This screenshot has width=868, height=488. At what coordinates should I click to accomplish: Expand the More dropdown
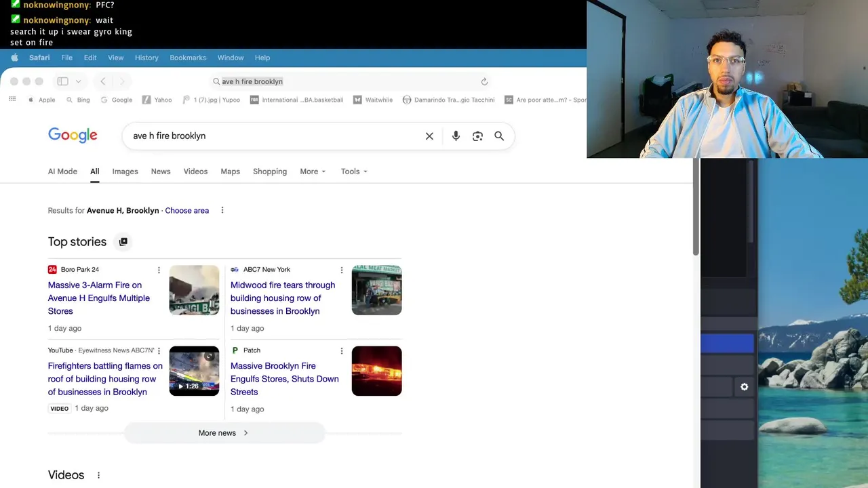point(313,171)
